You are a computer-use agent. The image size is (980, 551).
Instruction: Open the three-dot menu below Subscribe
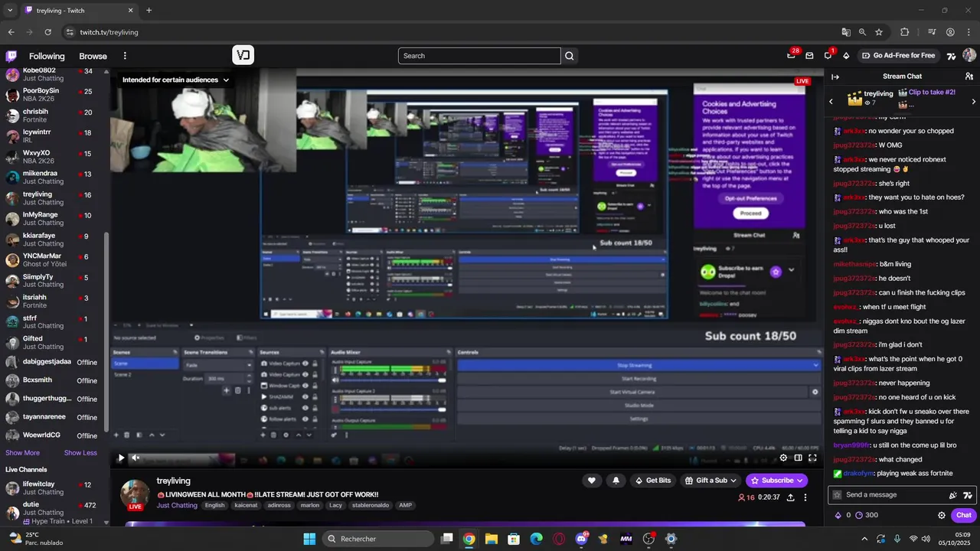(x=805, y=497)
